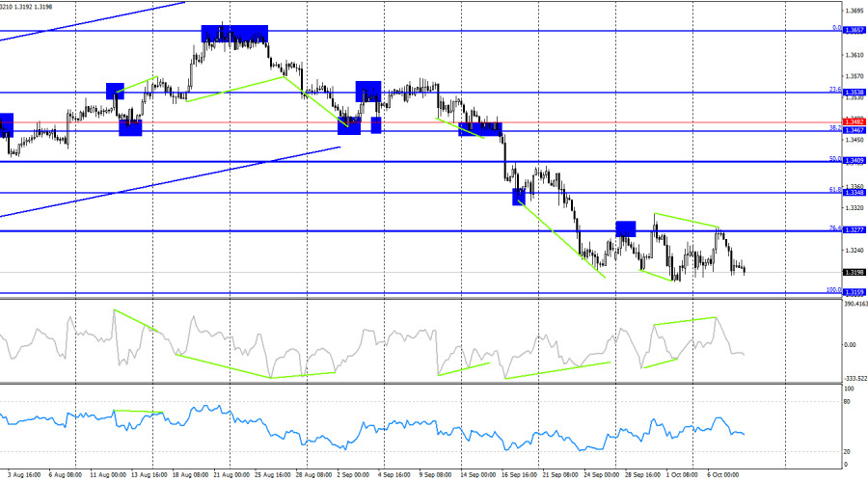Click the 100.0 Fibonacci level label

pos(833,290)
